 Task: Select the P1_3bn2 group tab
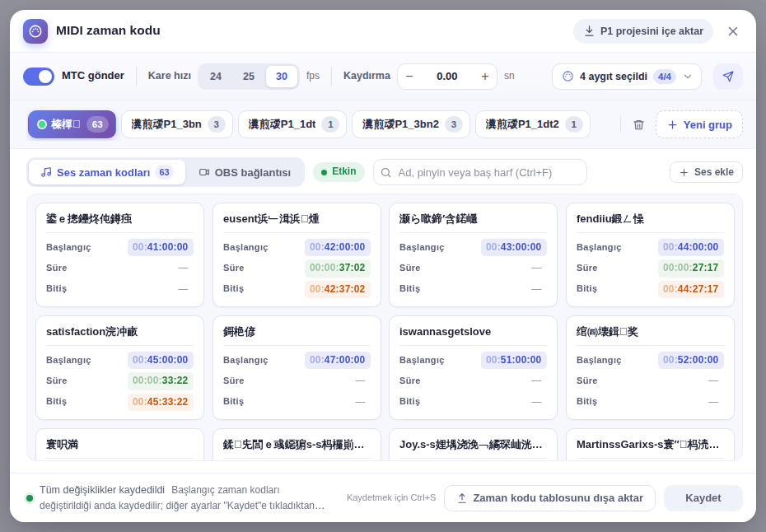411,124
